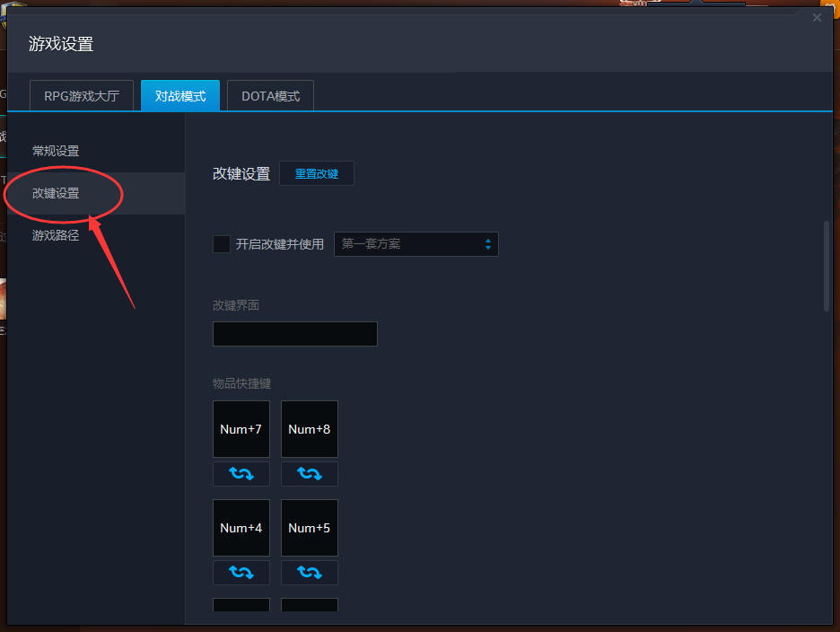Close the 游戏设置 dialog

817,18
